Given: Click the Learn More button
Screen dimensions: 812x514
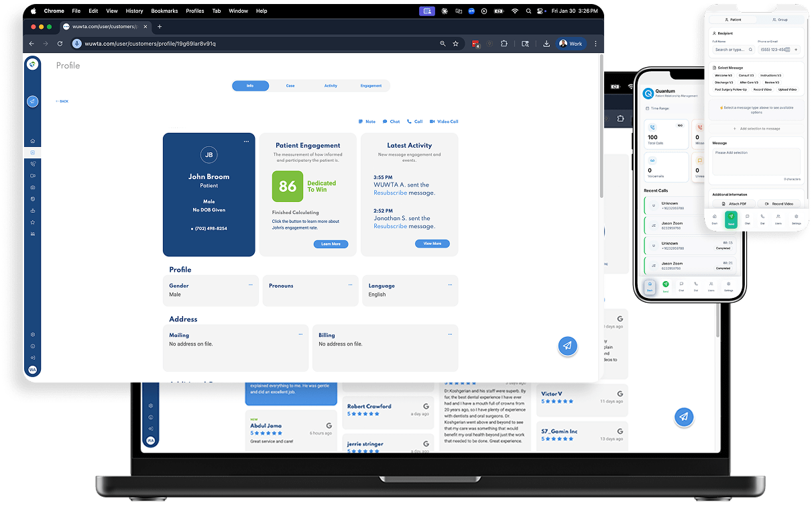Looking at the screenshot, I should tap(331, 244).
